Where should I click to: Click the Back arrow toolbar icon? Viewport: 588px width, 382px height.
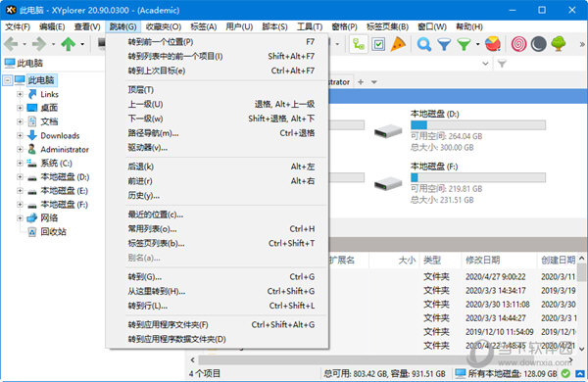11,44
